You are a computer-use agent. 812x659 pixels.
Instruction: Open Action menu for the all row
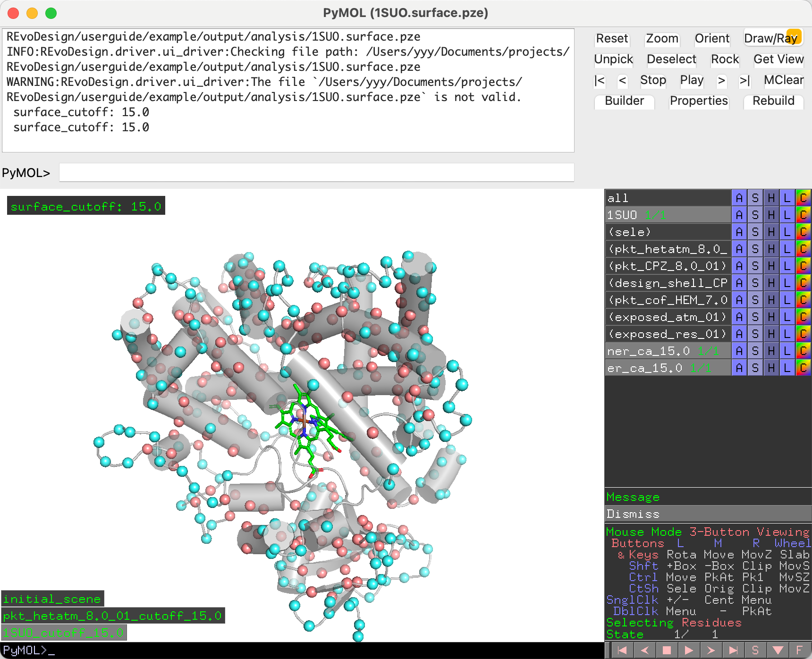coord(739,198)
